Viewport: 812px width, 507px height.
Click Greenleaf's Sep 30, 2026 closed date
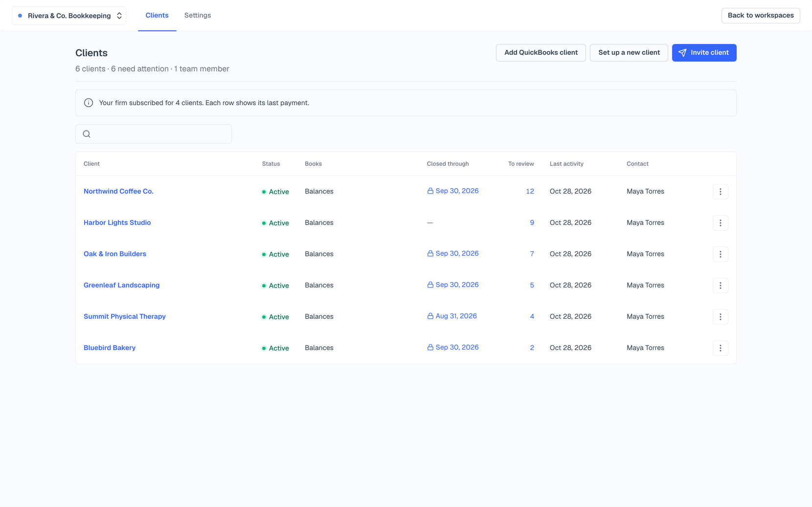pos(453,285)
